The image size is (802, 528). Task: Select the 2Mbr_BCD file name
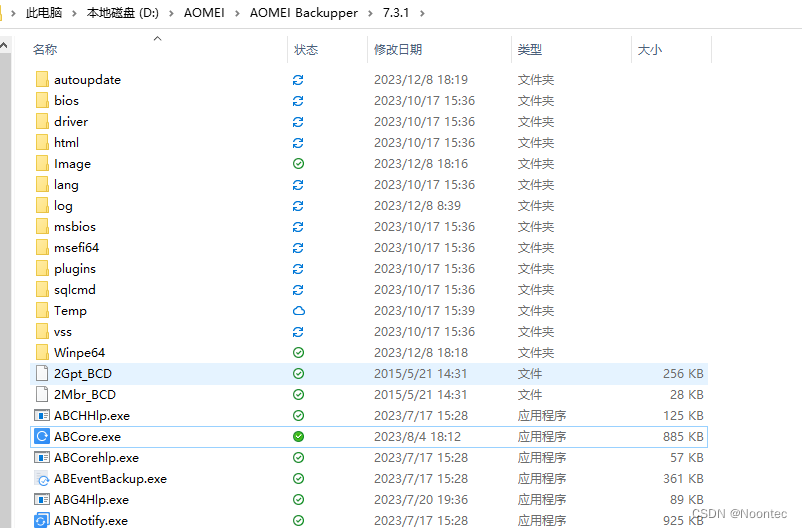pyautogui.click(x=85, y=395)
